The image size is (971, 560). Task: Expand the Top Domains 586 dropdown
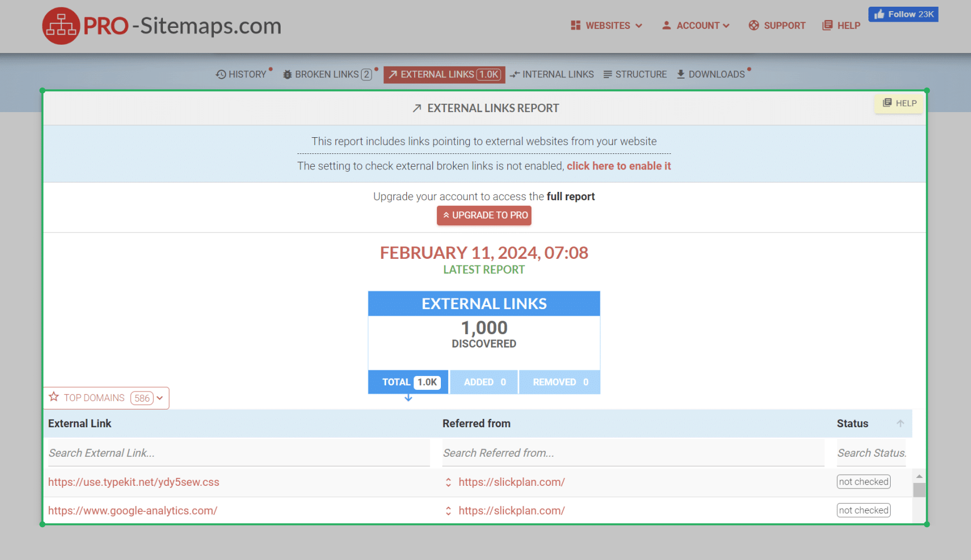[160, 398]
